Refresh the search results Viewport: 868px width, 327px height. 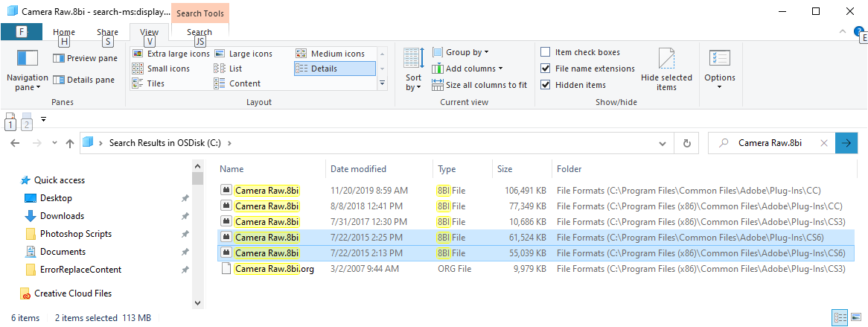[686, 143]
